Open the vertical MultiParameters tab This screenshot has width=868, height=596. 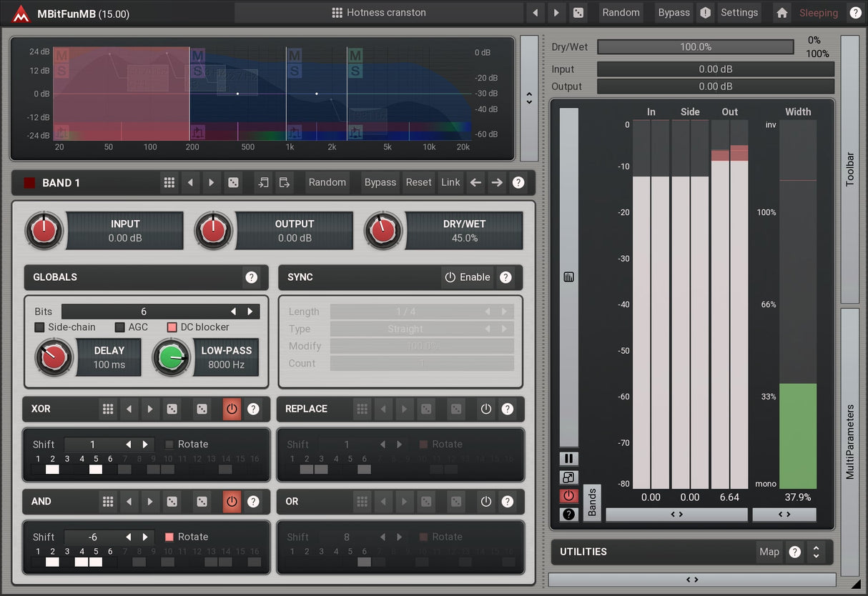point(849,442)
